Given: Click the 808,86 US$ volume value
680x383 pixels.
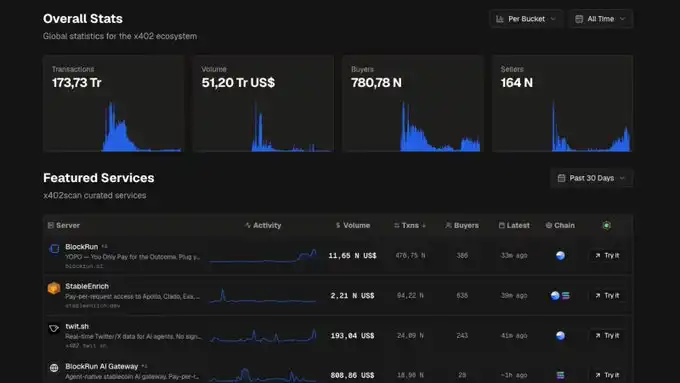Looking at the screenshot, I should 352,375.
